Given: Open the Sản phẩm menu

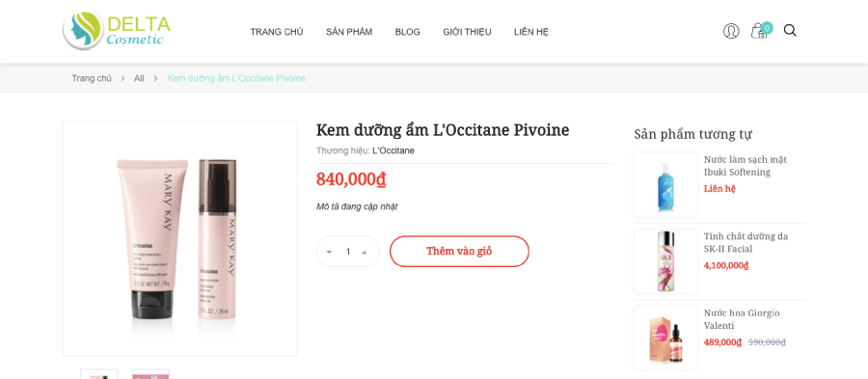Looking at the screenshot, I should (349, 32).
